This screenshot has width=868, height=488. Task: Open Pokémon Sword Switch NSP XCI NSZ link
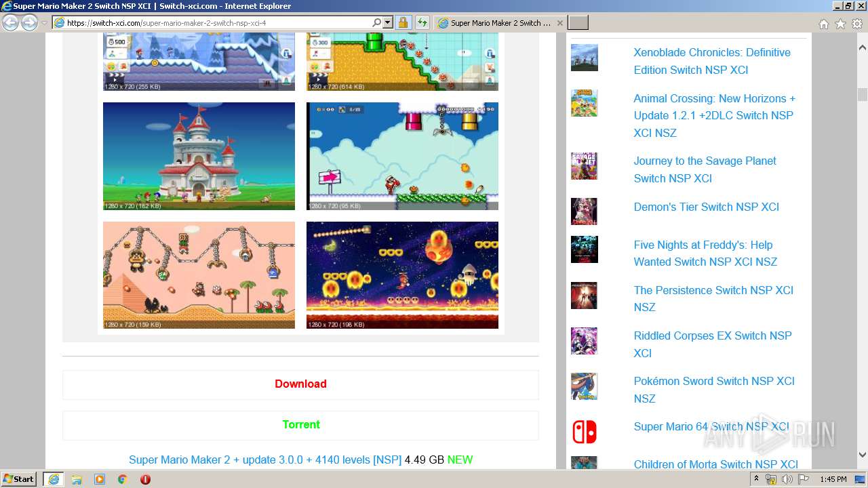click(714, 390)
